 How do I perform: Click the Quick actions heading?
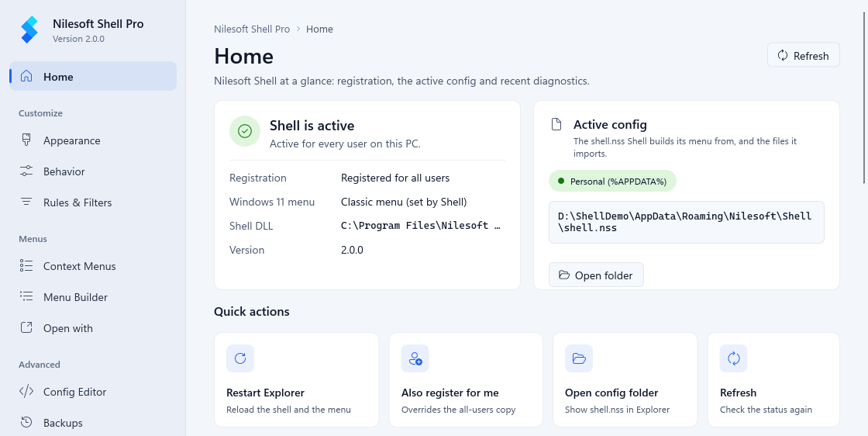pyautogui.click(x=252, y=311)
